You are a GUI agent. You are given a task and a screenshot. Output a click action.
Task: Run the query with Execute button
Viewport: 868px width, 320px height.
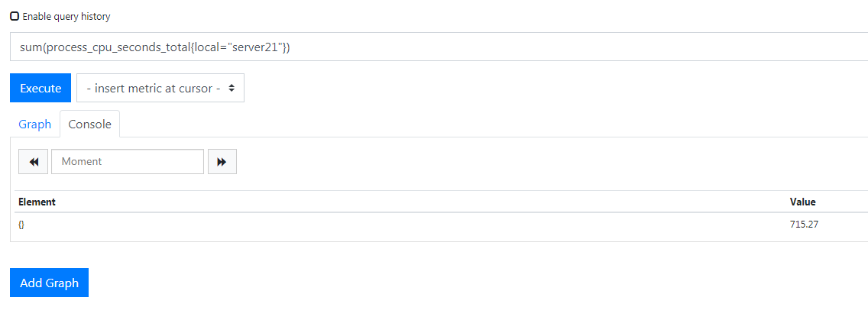pyautogui.click(x=40, y=88)
